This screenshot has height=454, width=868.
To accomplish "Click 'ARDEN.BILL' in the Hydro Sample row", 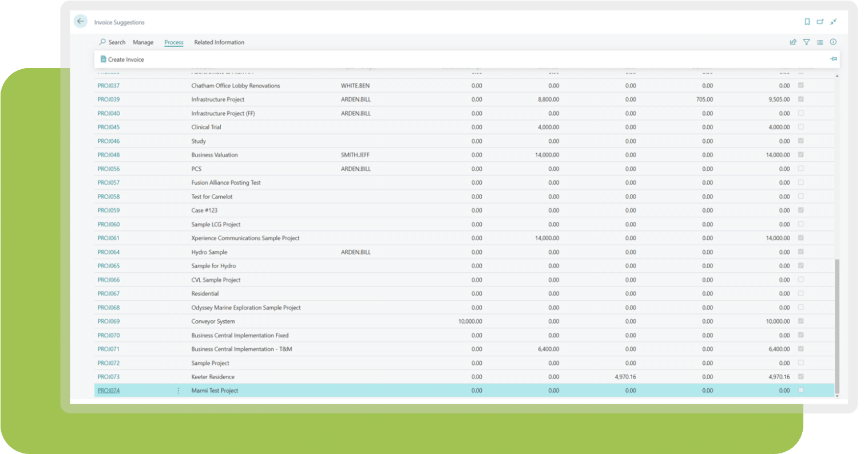I will (x=356, y=252).
